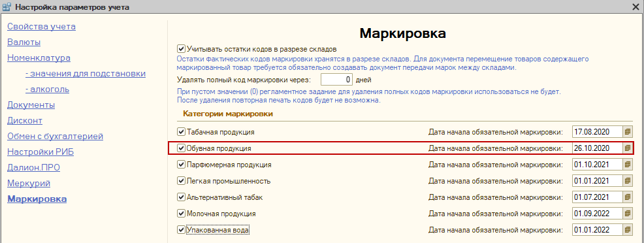Screen dimensions: 644x243
Task: Click the days field for deleting marking codes
Action: point(336,79)
